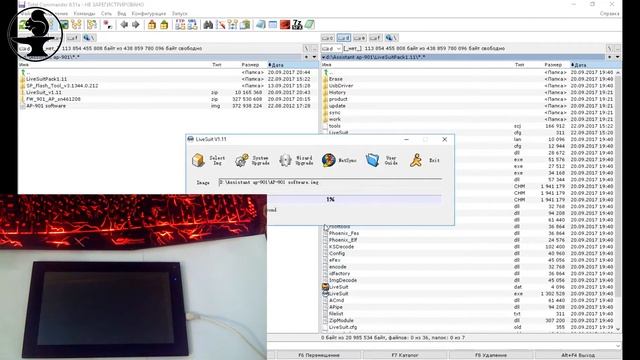Click the invert selection toolbar icon
Screen dimensions: 640x360
(108, 25)
